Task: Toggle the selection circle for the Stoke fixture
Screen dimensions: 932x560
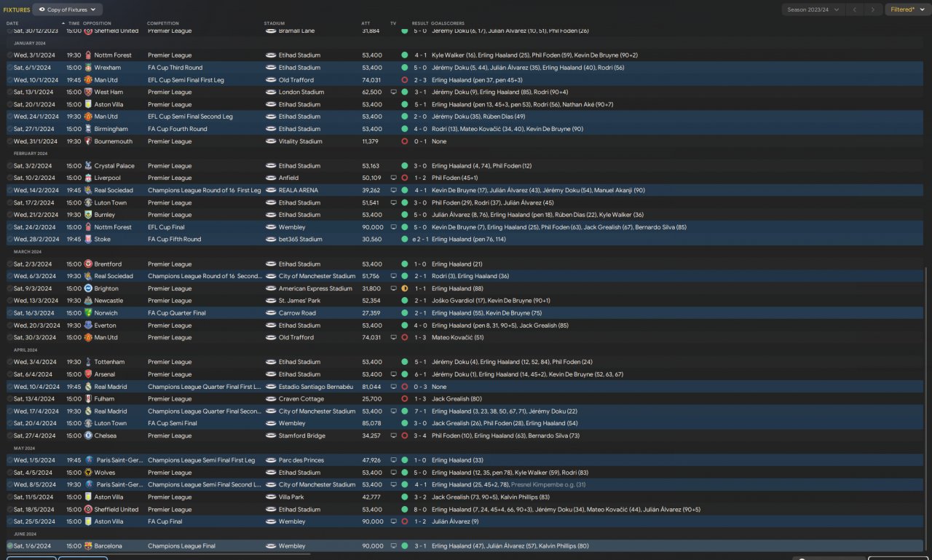Action: 9,239
